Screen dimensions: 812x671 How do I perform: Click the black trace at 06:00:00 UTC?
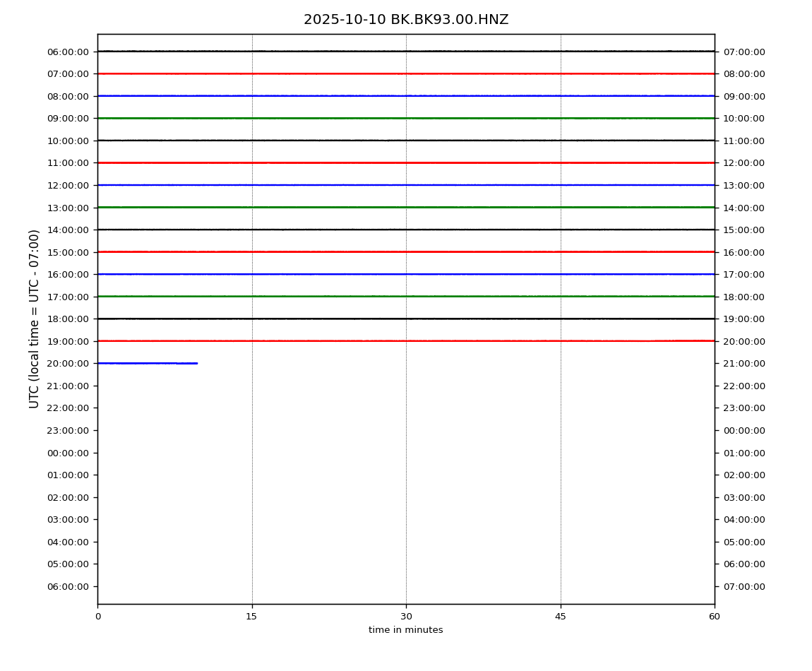pos(406,51)
